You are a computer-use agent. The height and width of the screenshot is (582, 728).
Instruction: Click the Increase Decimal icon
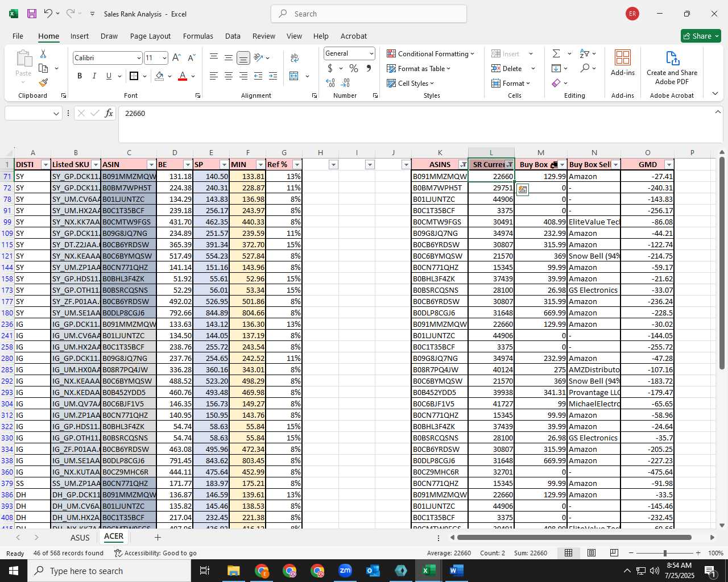[x=330, y=83]
